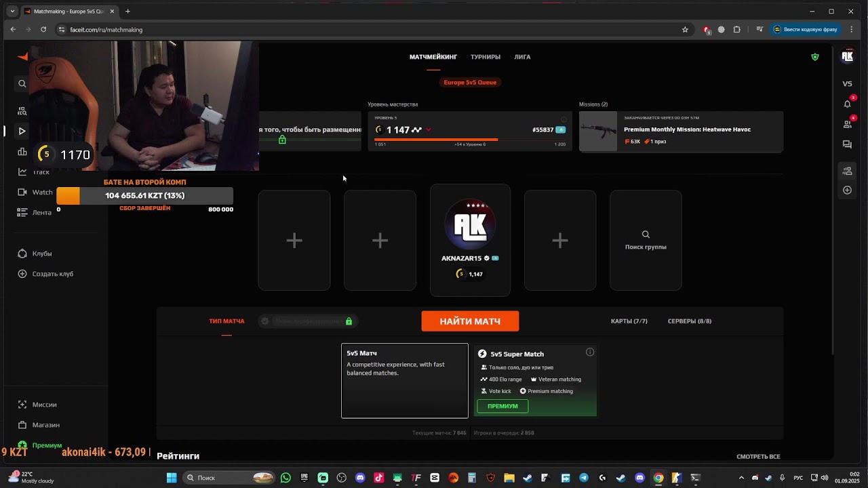Viewport: 868px width, 488px height.
Task: Open Поиск группы party search card
Action: click(x=646, y=241)
